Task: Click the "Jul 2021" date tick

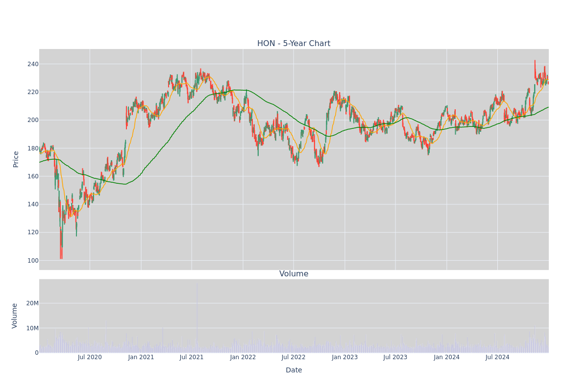Action: 192,357
